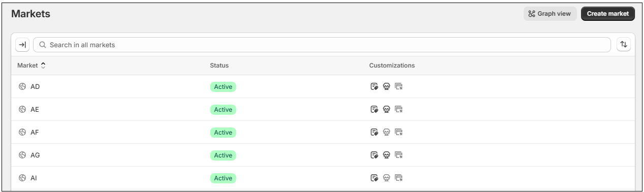The height and width of the screenshot is (192, 644).
Task: Click the dimmed store icon in AI row
Action: (387, 178)
